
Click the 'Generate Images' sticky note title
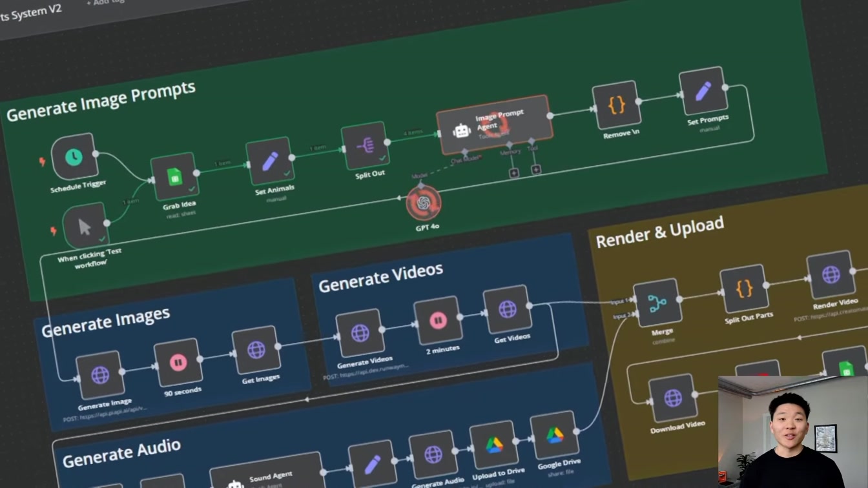(x=106, y=321)
